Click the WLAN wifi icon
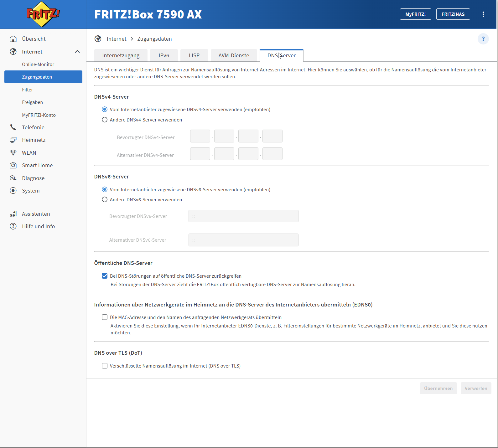The height and width of the screenshot is (448, 498). point(13,153)
